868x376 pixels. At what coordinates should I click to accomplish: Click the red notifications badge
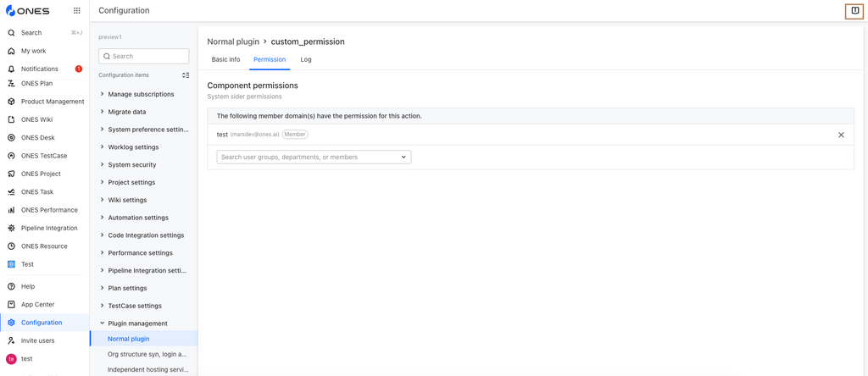tap(79, 69)
